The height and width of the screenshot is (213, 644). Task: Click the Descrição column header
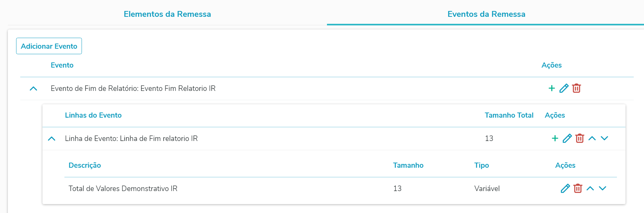(x=85, y=165)
